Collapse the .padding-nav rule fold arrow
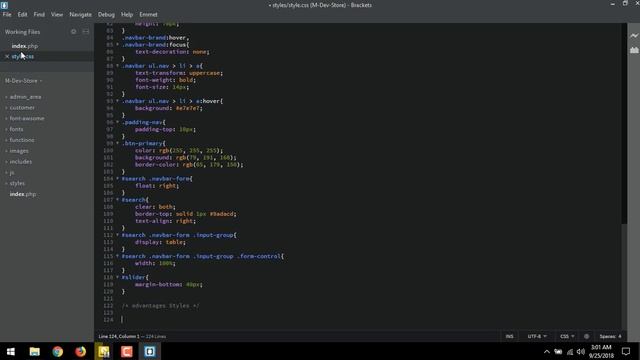This screenshot has height=360, width=640. point(118,122)
